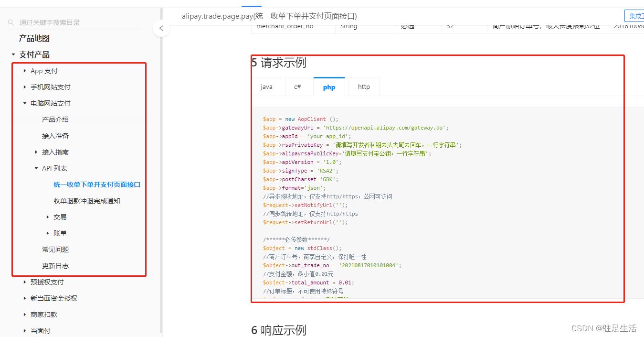
Task: Click the signType = 'RSA2' code line
Action: point(301,171)
